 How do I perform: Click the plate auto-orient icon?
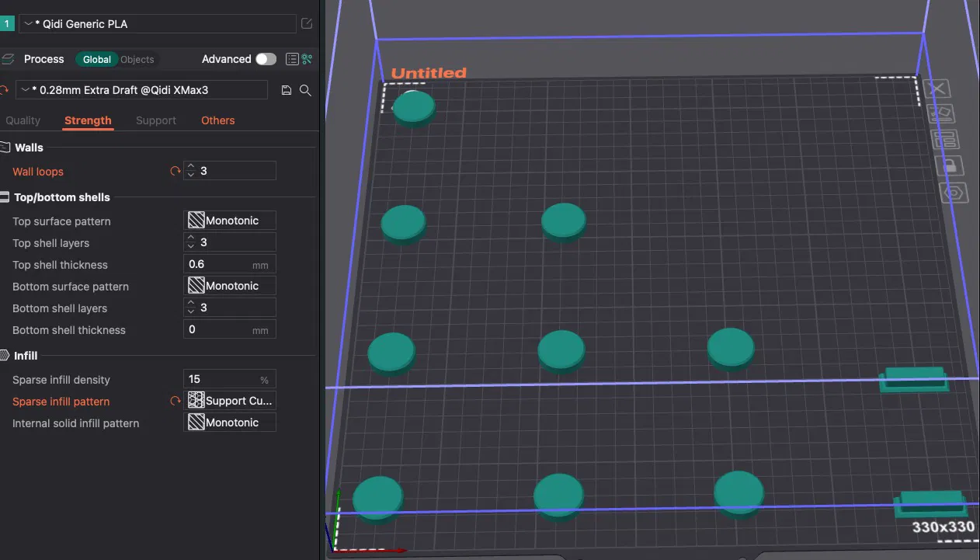pyautogui.click(x=941, y=114)
